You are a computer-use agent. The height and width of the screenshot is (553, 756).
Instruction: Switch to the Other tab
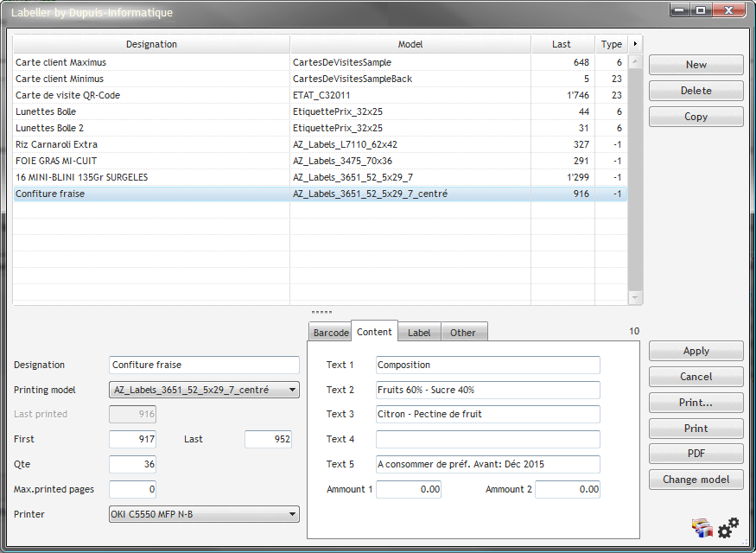[463, 332]
